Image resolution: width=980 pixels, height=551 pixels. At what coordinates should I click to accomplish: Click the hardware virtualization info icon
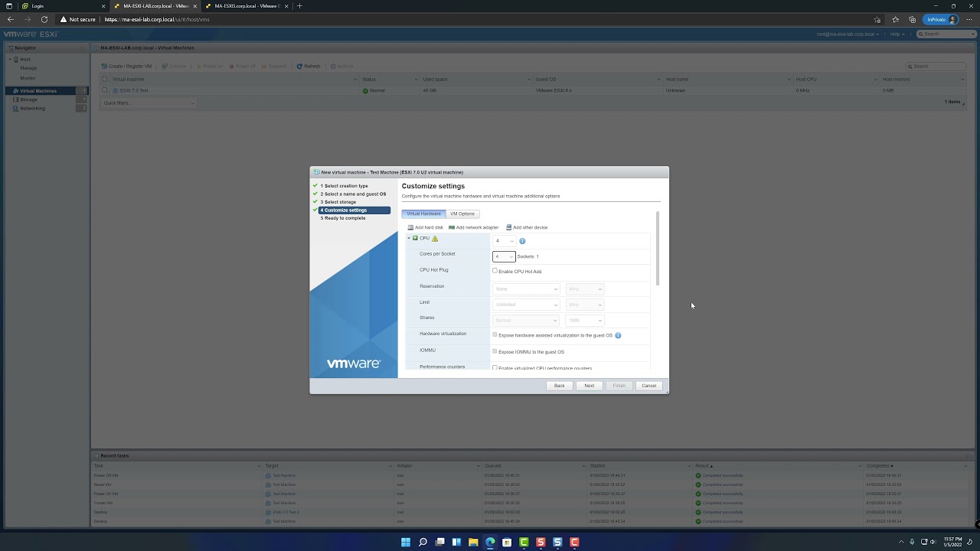pos(618,335)
